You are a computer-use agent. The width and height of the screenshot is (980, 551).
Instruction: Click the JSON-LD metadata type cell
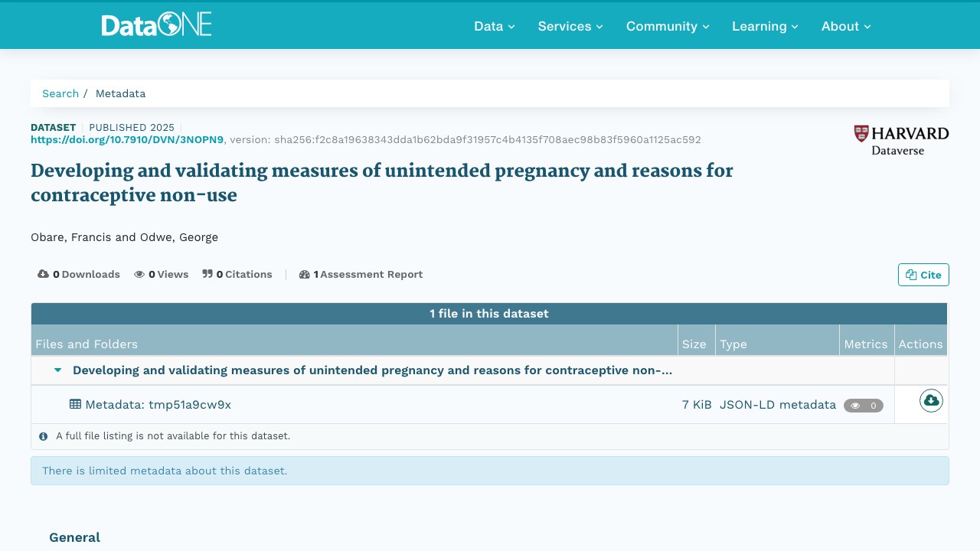[778, 404]
